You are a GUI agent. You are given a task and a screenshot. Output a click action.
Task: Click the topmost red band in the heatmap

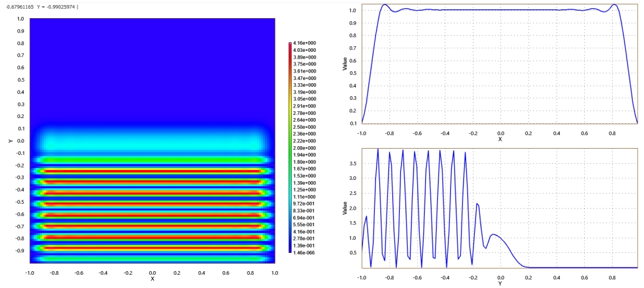click(152, 171)
